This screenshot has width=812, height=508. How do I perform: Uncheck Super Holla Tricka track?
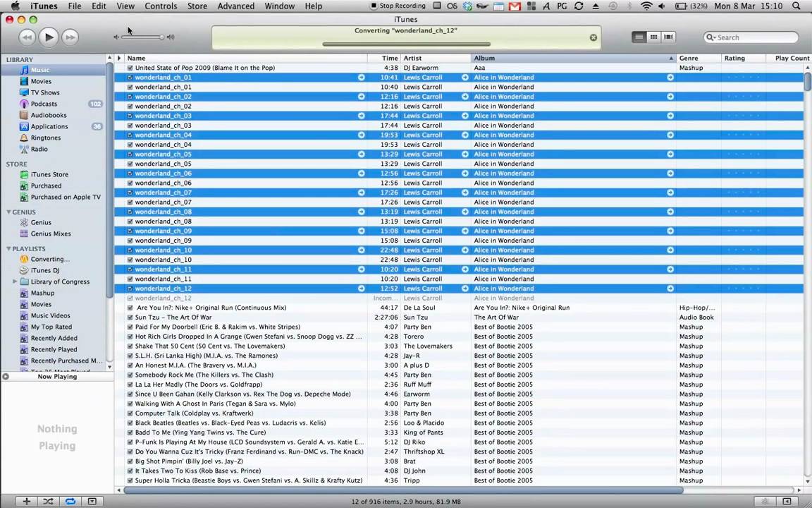tap(130, 480)
